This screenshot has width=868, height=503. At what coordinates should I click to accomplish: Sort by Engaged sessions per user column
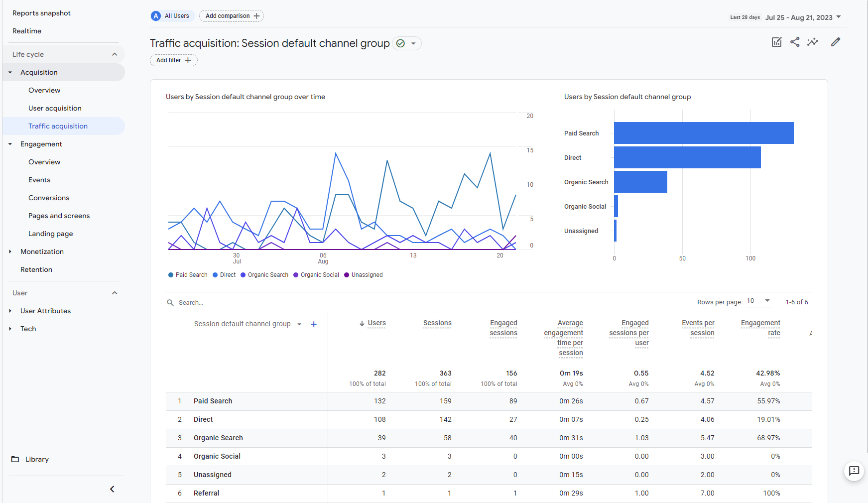[x=629, y=333]
